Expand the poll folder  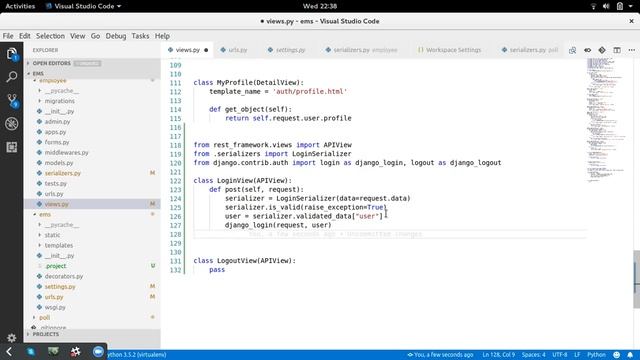click(x=44, y=318)
